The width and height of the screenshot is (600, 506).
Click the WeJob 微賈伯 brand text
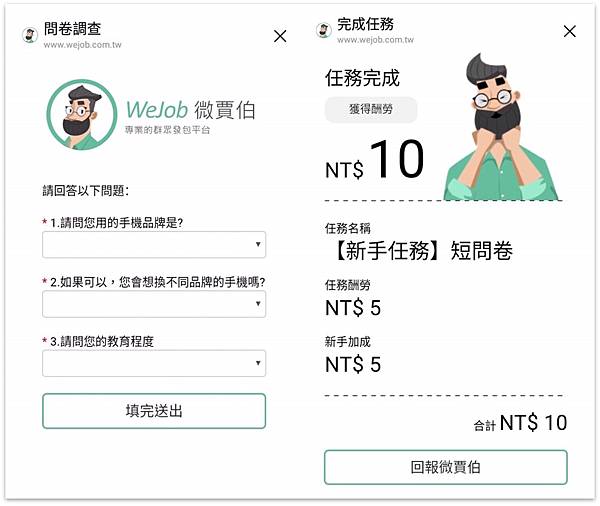pos(191,110)
